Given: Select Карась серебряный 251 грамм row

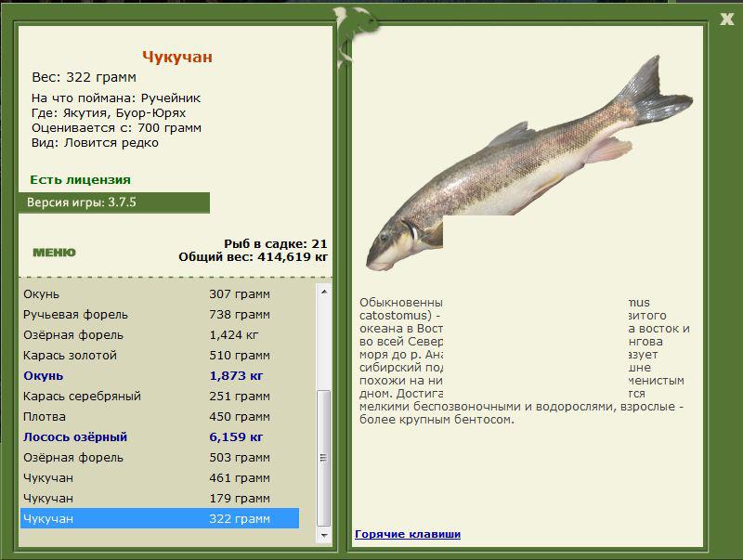Looking at the screenshot, I should (160, 396).
